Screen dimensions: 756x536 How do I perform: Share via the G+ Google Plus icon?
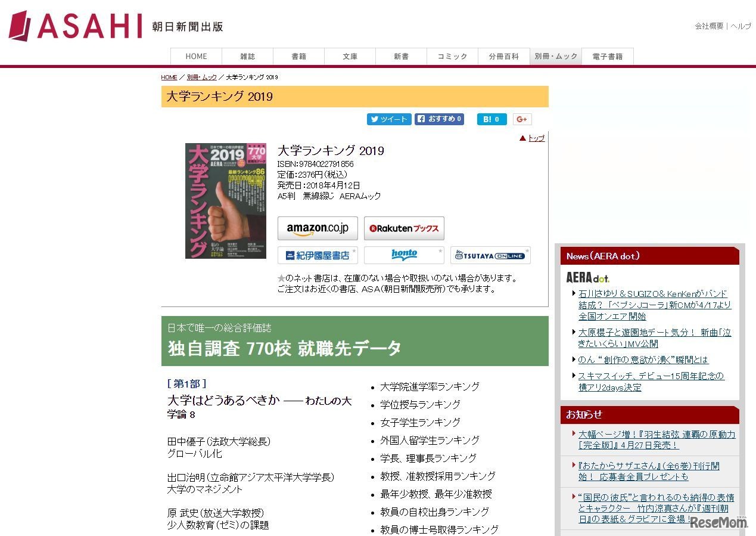(522, 119)
